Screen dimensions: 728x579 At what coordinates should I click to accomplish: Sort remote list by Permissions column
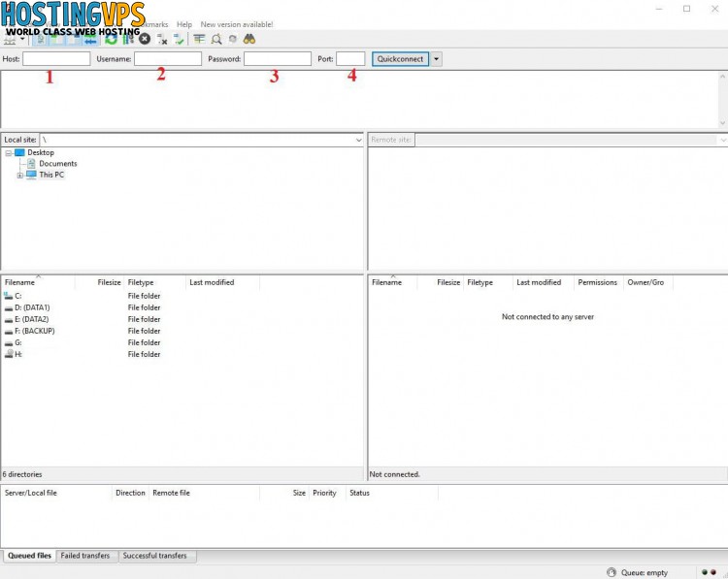click(598, 282)
